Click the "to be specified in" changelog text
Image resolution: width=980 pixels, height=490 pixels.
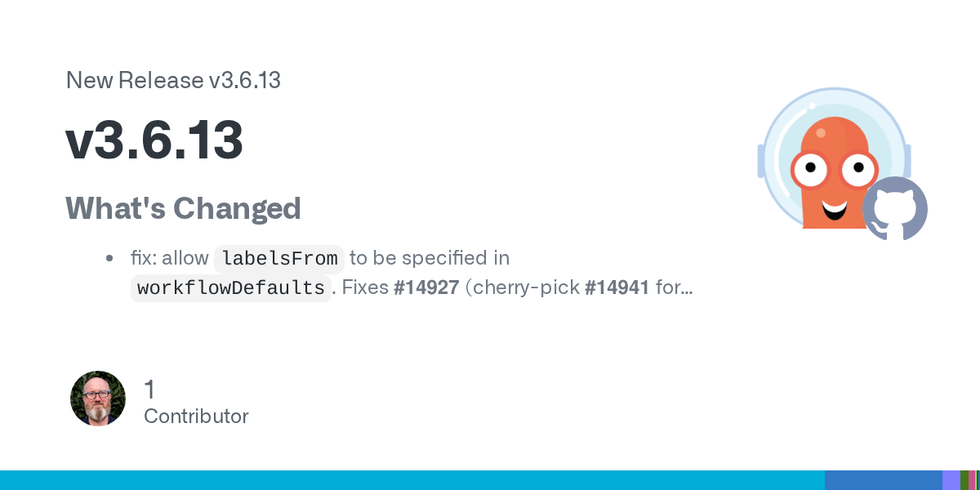(x=430, y=258)
